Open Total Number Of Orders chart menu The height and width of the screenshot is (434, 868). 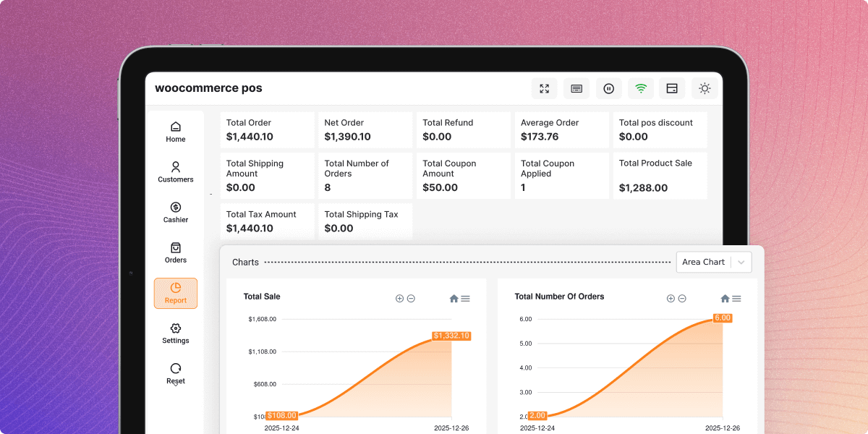(x=736, y=298)
